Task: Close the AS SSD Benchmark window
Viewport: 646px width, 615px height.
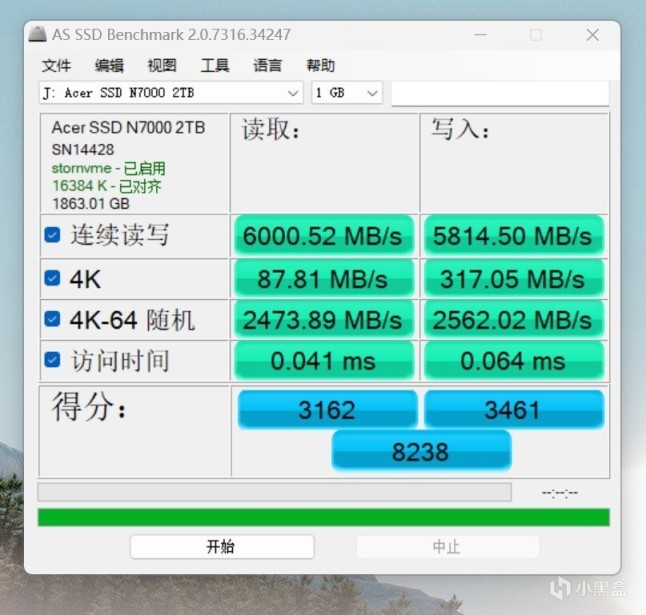Action: pos(592,35)
